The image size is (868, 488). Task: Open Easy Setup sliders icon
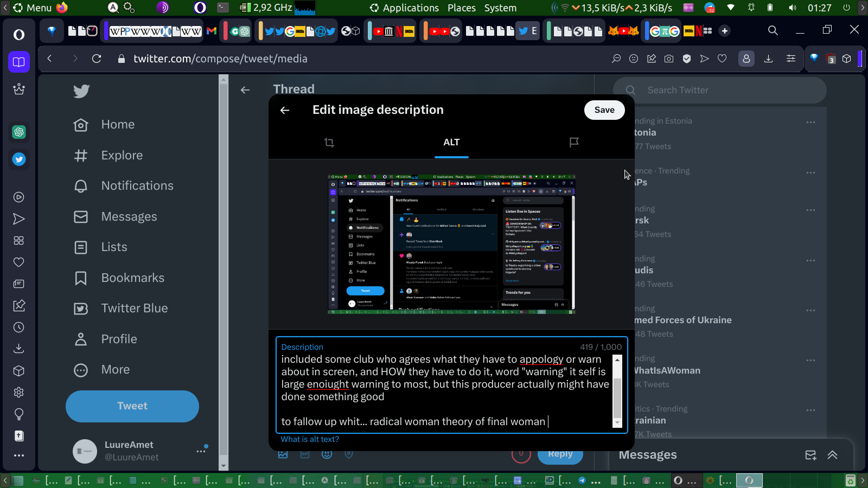click(791, 59)
